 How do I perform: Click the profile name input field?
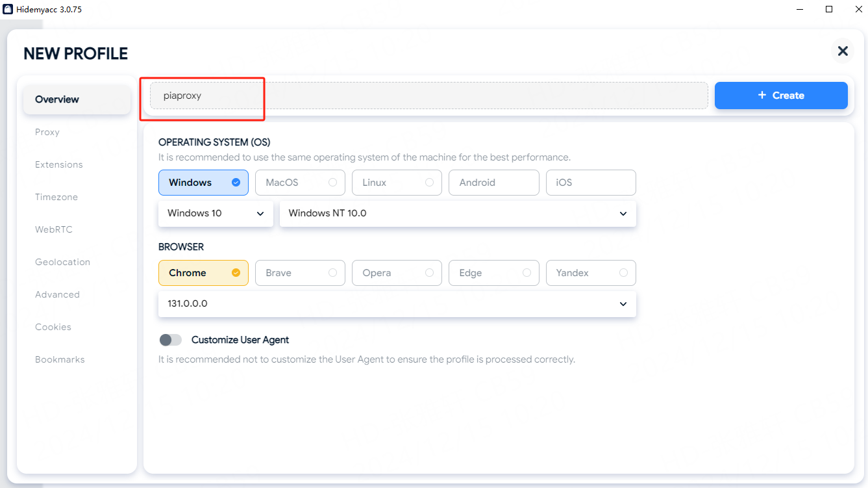coord(428,96)
